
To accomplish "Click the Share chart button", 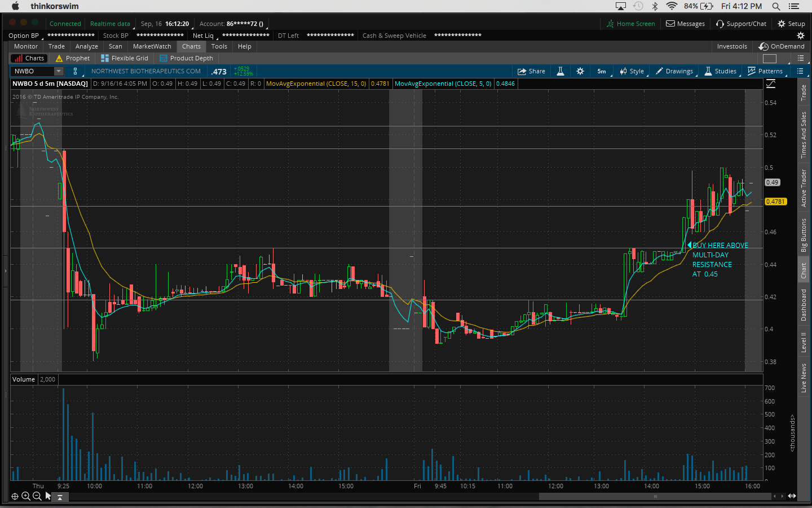I will point(532,71).
